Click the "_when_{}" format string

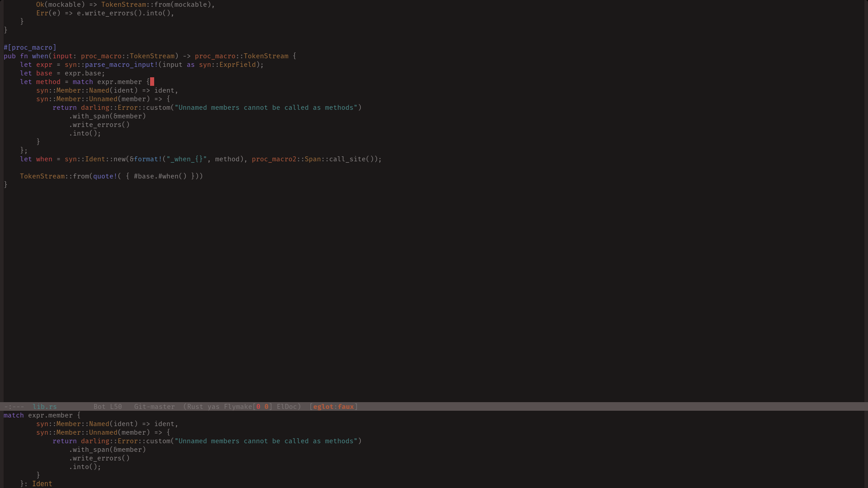[x=186, y=159]
